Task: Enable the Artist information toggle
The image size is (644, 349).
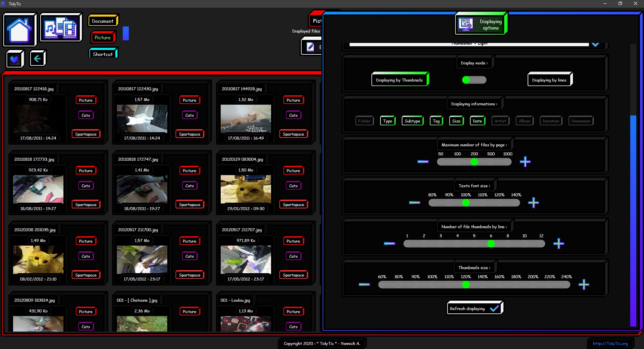Action: coord(500,121)
